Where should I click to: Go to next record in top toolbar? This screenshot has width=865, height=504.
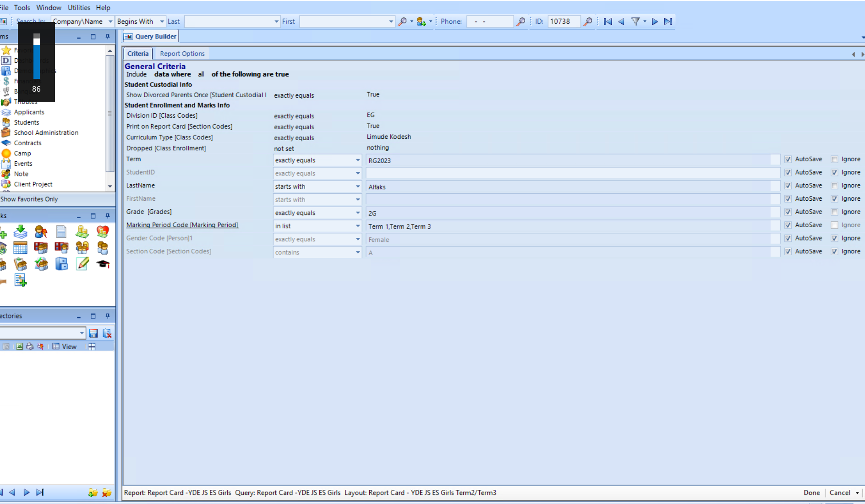coord(655,22)
